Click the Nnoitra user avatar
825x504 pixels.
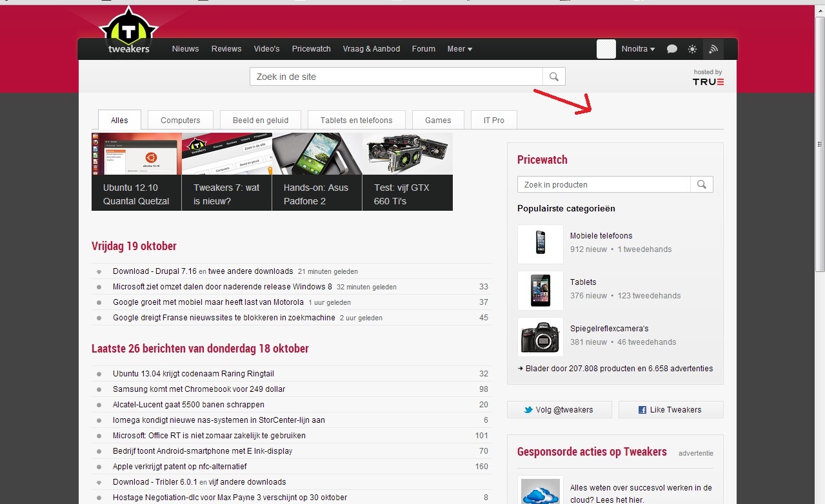606,49
